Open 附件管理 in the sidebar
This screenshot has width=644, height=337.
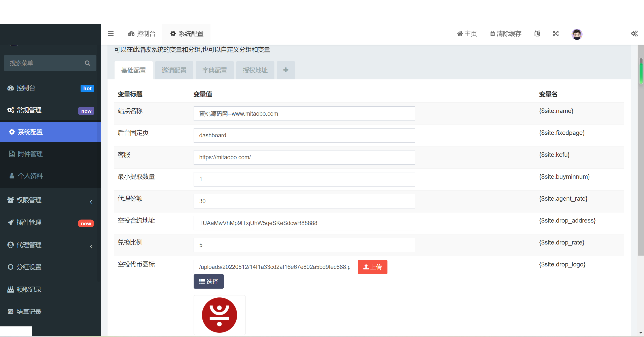point(50,154)
